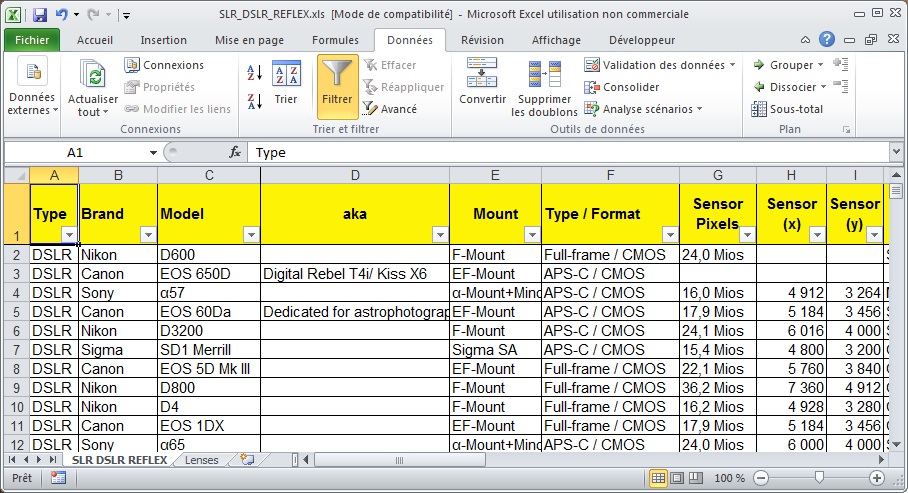The height and width of the screenshot is (493, 908).
Task: Open Analyse scénarios menu
Action: pyautogui.click(x=643, y=109)
